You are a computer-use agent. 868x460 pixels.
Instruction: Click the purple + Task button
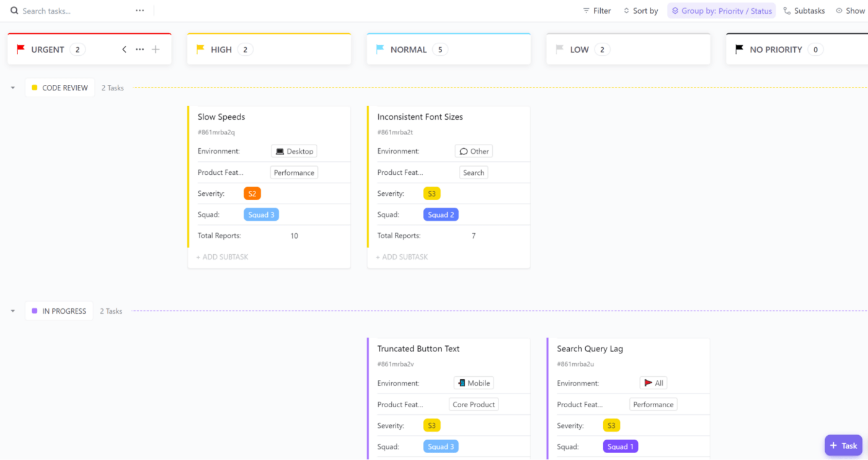(x=843, y=445)
